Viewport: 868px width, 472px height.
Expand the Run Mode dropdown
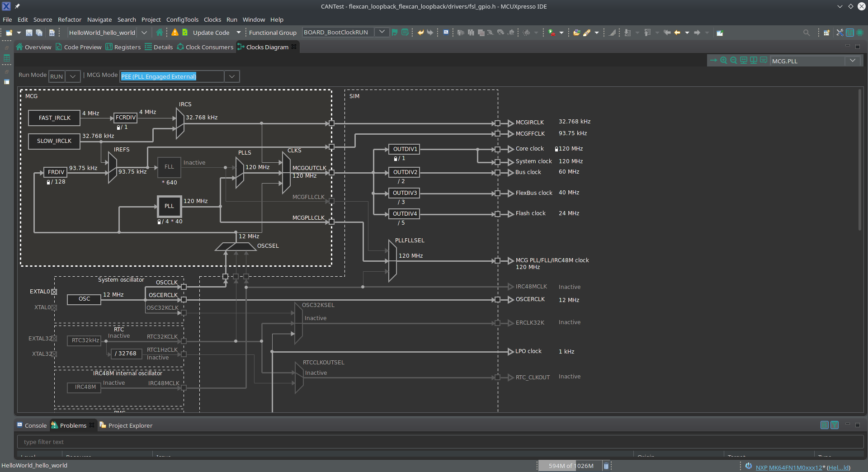click(72, 76)
